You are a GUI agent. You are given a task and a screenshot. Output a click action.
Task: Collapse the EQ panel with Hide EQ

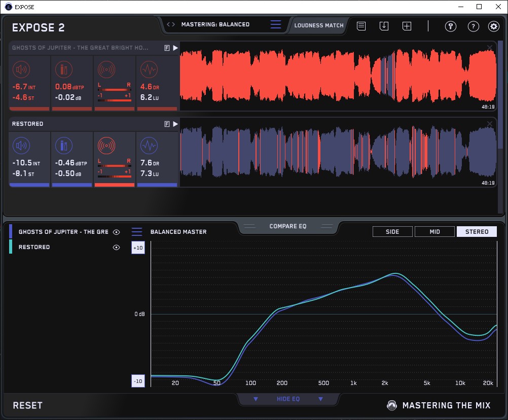tap(288, 399)
